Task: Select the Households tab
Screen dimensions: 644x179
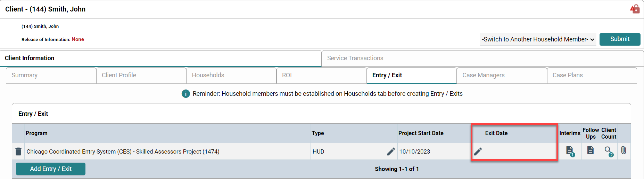Action: [x=208, y=75]
